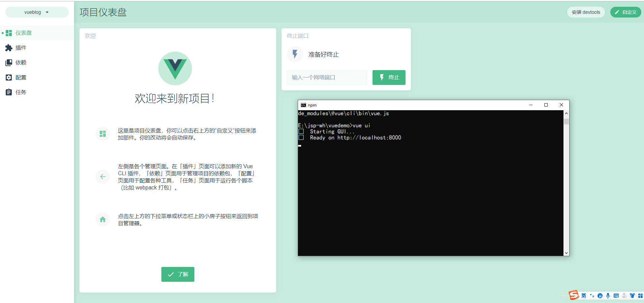Click the Sogou input method S logo
The width and height of the screenshot is (644, 303).
574,295
